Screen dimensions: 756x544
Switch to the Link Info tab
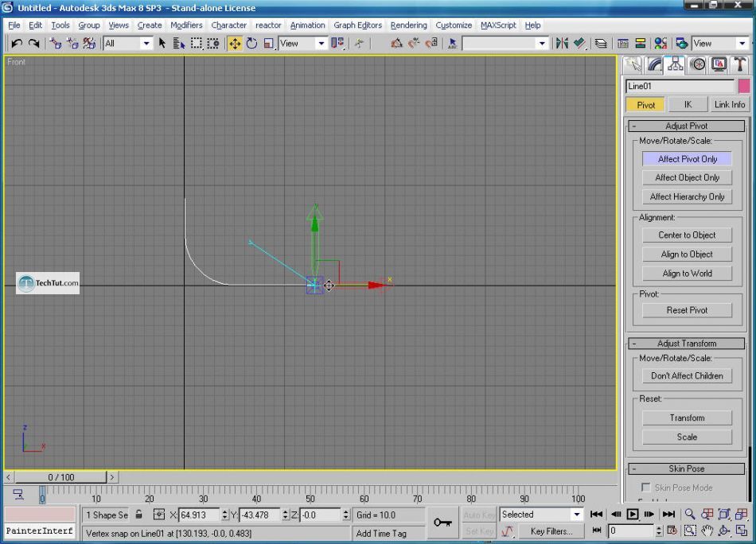[x=730, y=104]
